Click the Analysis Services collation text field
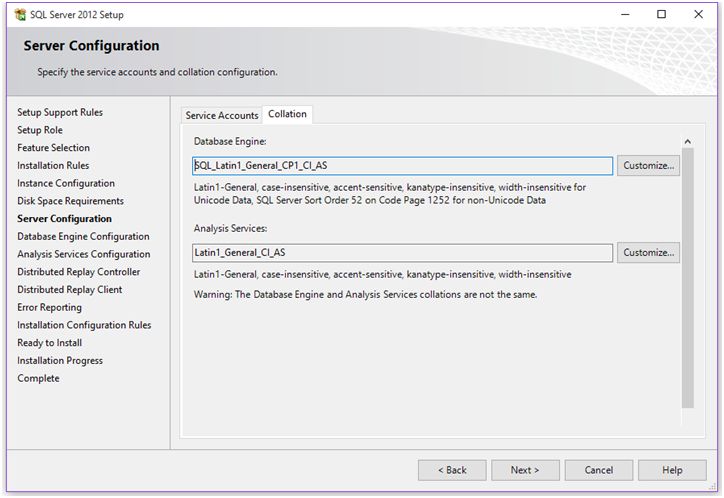This screenshot has width=724, height=498. click(x=402, y=253)
